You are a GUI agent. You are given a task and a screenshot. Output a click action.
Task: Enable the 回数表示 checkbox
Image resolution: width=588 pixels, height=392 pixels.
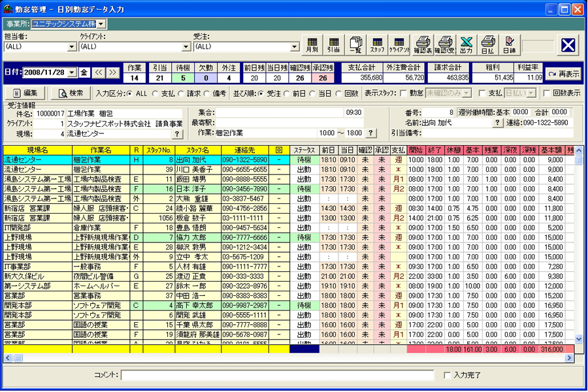pyautogui.click(x=547, y=93)
